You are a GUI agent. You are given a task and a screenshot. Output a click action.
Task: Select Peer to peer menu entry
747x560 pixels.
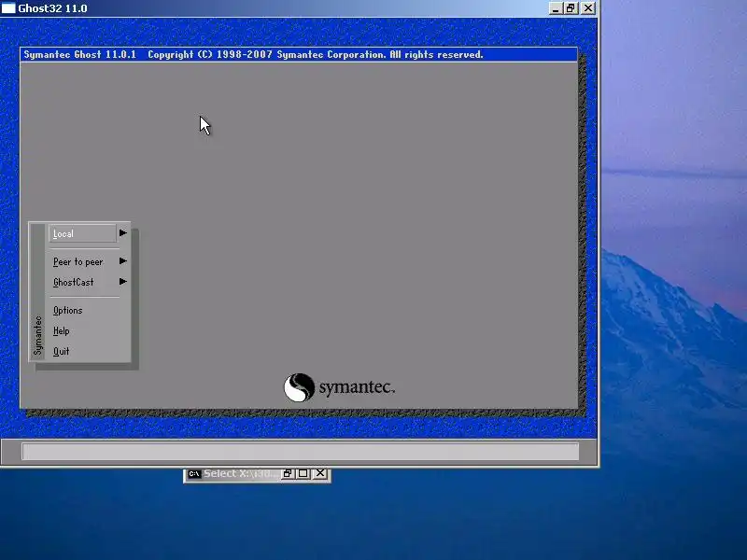pos(78,262)
